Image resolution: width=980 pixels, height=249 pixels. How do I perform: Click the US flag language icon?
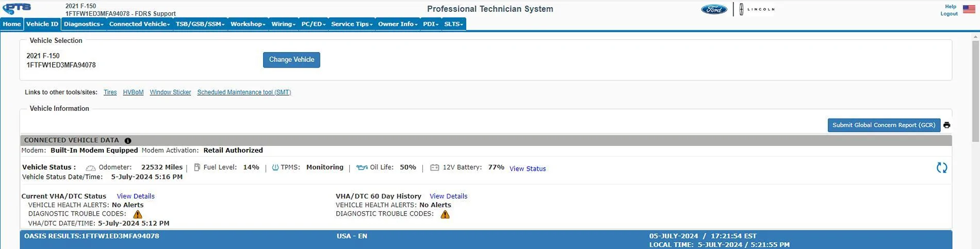[969, 9]
